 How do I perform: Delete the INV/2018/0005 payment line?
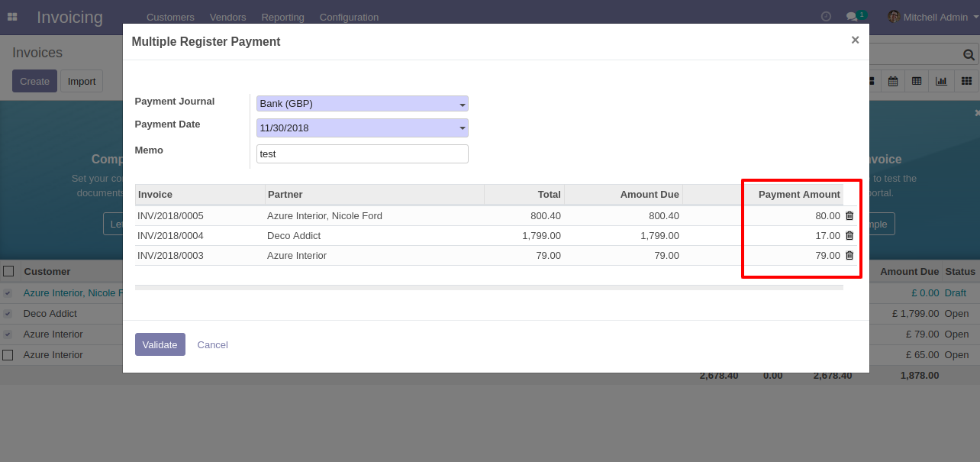849,216
